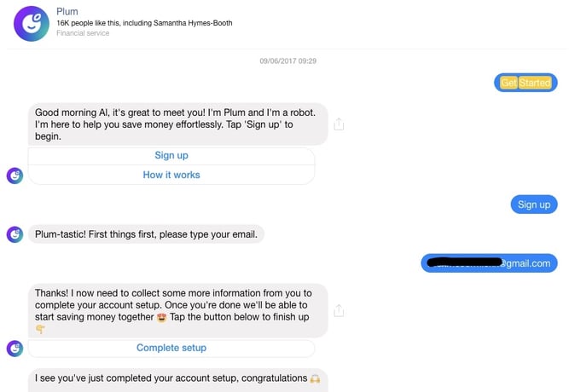Viewport: 569px width, 392px height.
Task: Click the 'Plum-tastic! First things first' message
Action: (x=146, y=234)
